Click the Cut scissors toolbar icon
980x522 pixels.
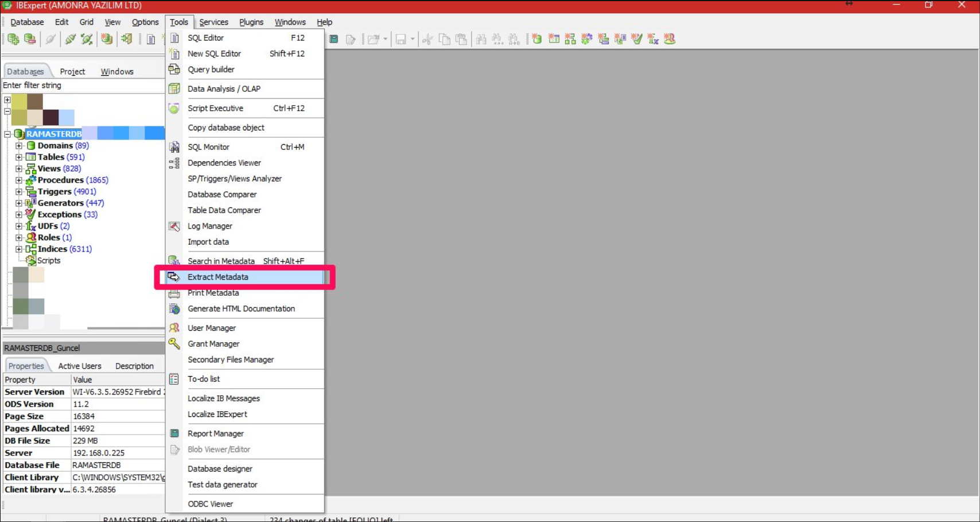click(x=427, y=39)
